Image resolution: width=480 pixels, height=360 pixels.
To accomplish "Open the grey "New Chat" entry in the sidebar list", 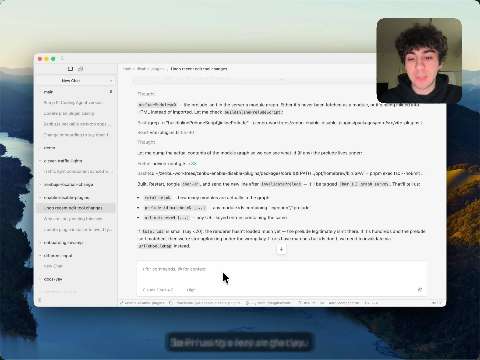I will coord(53,266).
